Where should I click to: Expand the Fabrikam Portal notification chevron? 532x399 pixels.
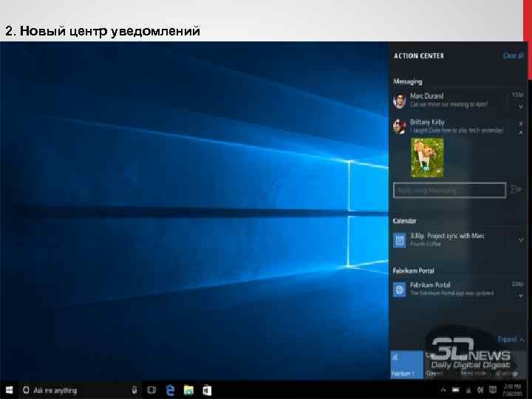point(521,296)
